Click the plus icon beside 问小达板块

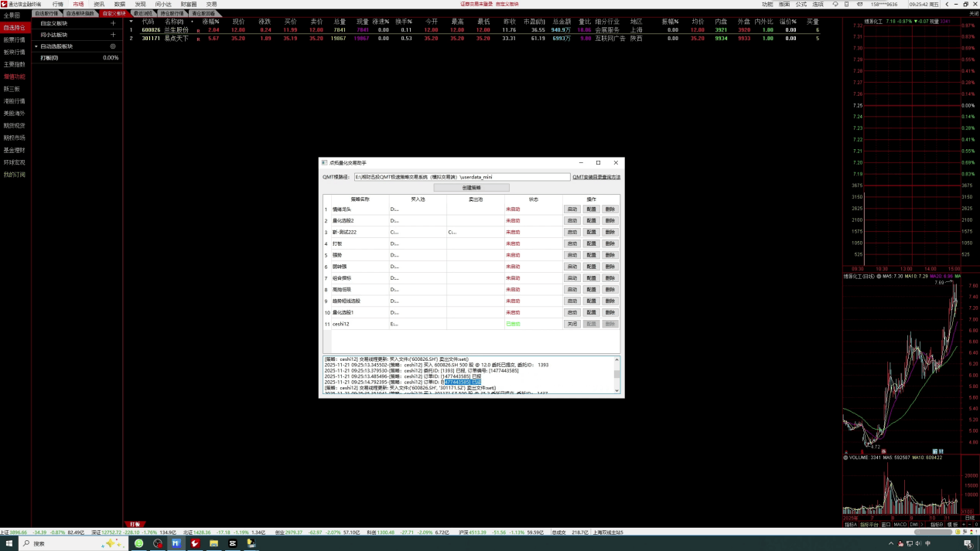pos(113,35)
